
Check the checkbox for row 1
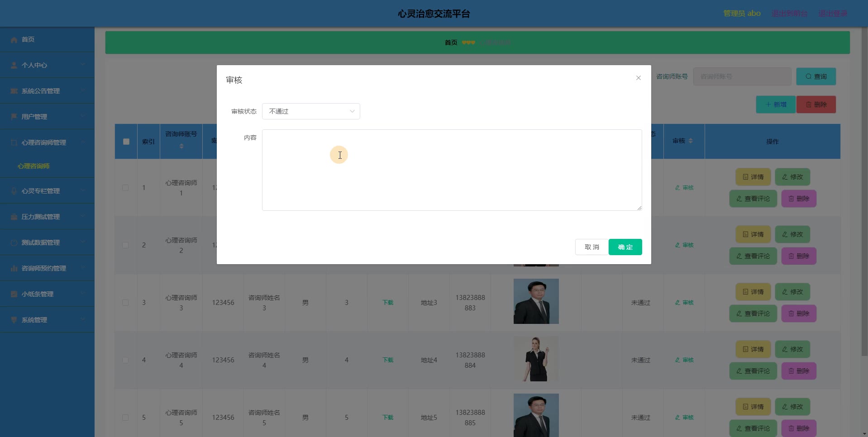125,188
